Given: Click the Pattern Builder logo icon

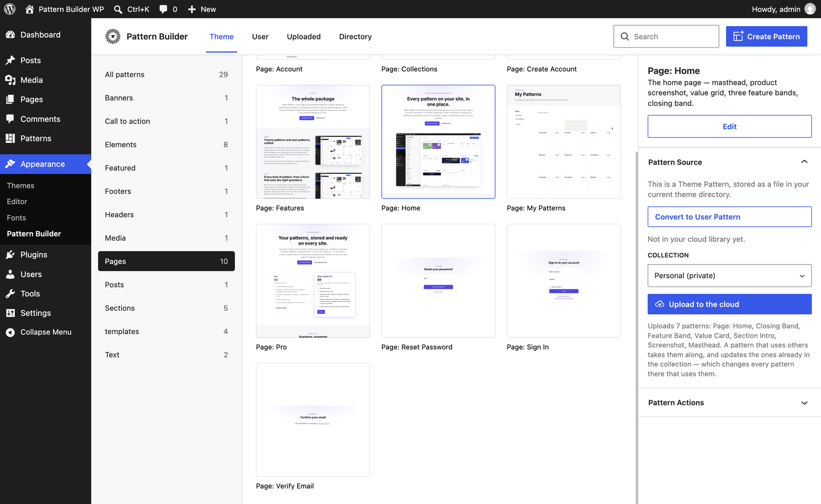Looking at the screenshot, I should [x=113, y=36].
